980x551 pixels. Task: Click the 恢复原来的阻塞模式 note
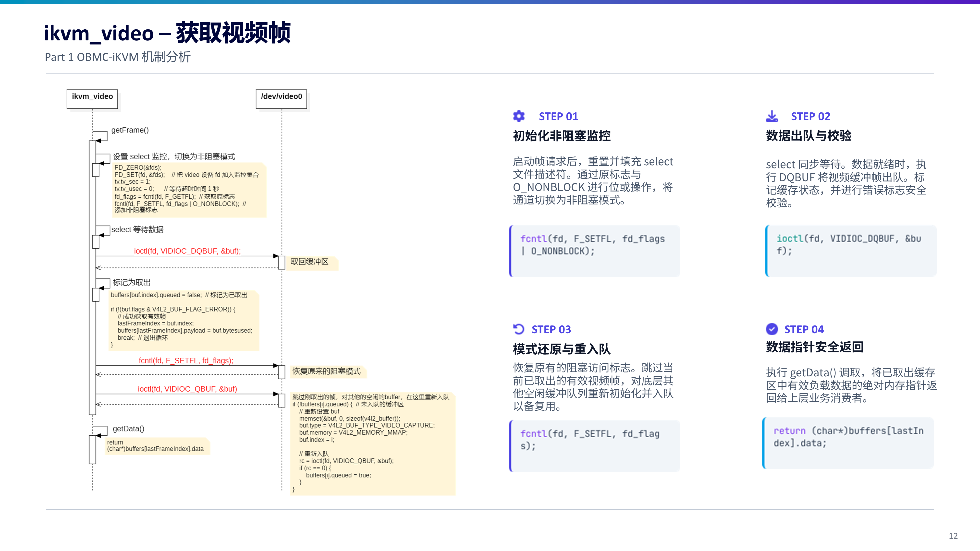327,371
